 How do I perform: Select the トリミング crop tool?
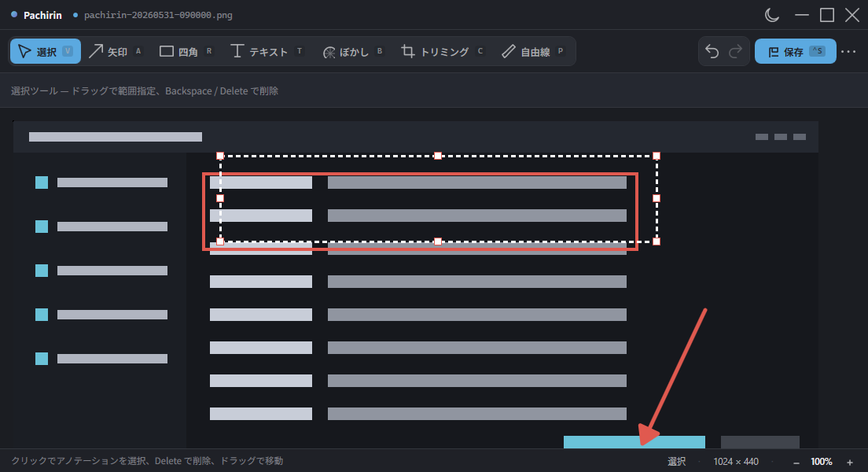[443, 51]
